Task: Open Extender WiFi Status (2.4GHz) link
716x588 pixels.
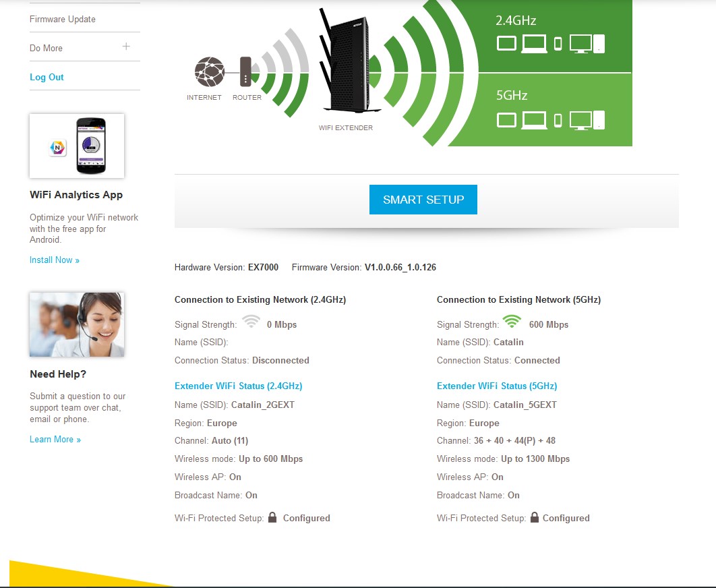Action: [239, 386]
